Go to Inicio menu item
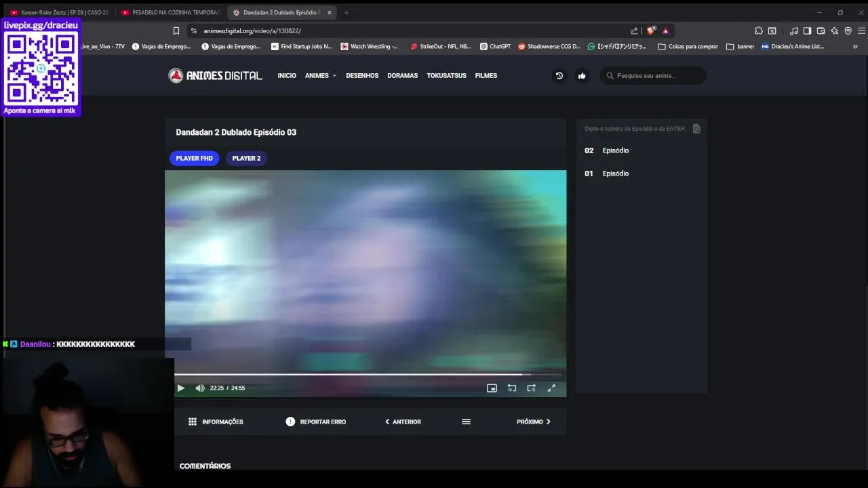868x488 pixels. point(287,76)
